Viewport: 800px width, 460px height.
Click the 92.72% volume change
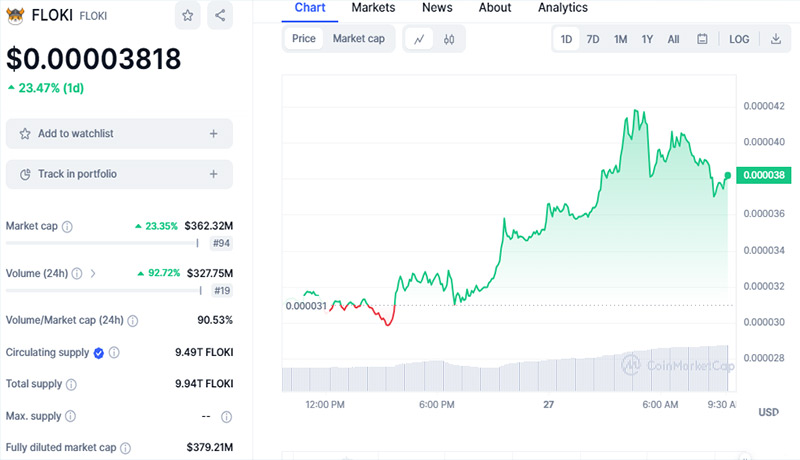point(164,273)
